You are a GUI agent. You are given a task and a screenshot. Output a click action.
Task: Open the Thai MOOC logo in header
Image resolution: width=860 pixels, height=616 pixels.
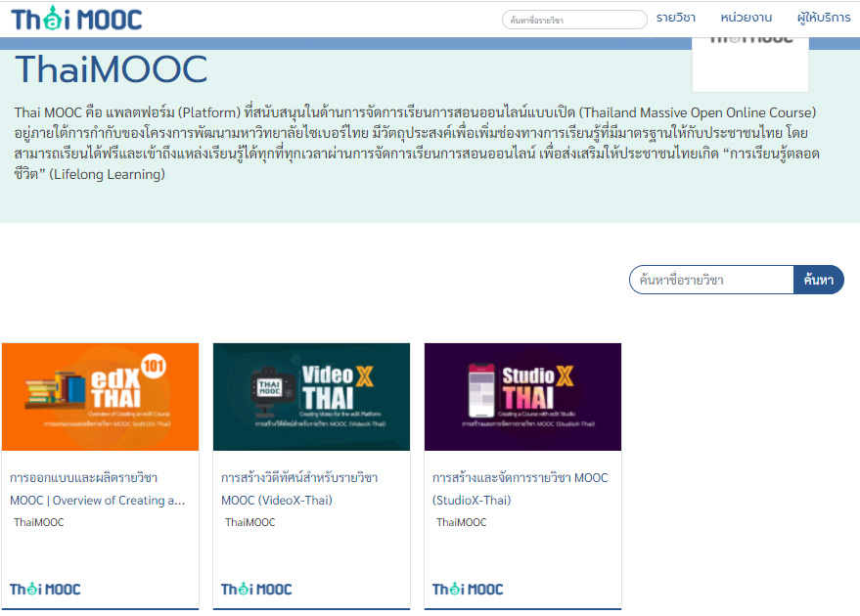click(x=76, y=19)
